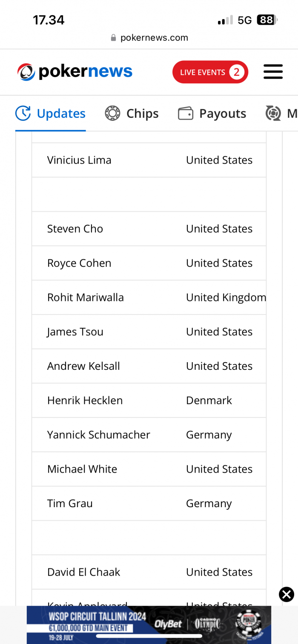Click the Updates clock icon

(23, 113)
